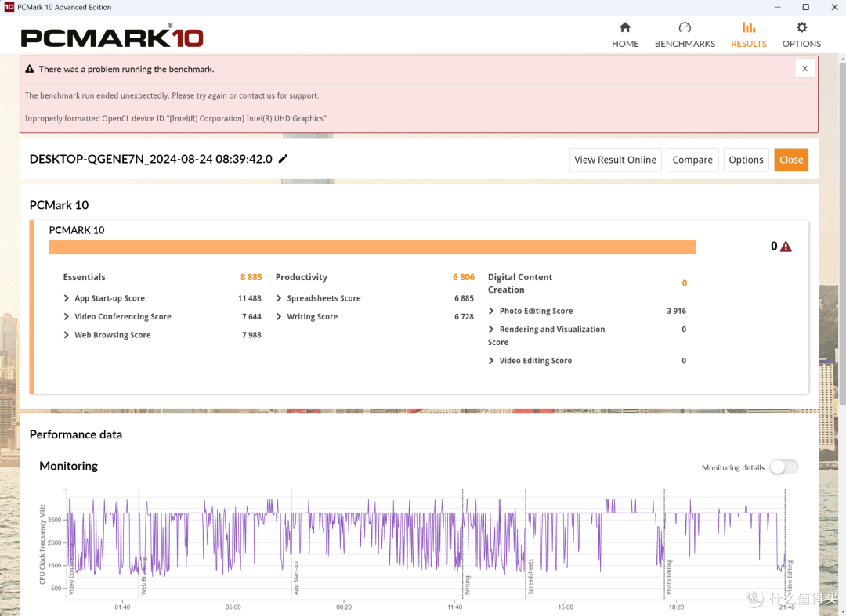Click the Benchmarks gauge icon
This screenshot has height=616, width=846.
coord(685,27)
